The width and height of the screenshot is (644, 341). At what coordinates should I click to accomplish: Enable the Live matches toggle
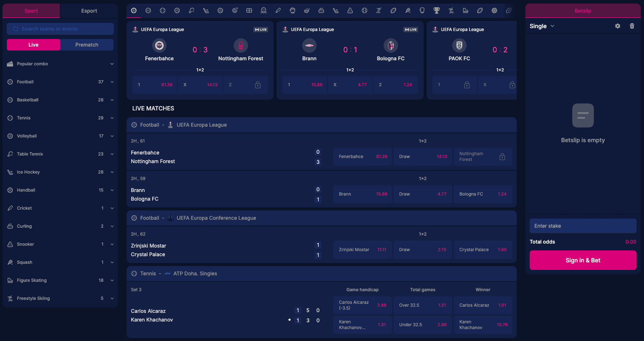pyautogui.click(x=33, y=44)
